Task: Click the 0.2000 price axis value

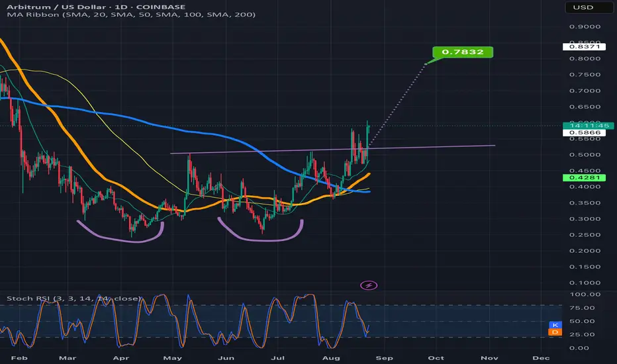Action: click(585, 251)
